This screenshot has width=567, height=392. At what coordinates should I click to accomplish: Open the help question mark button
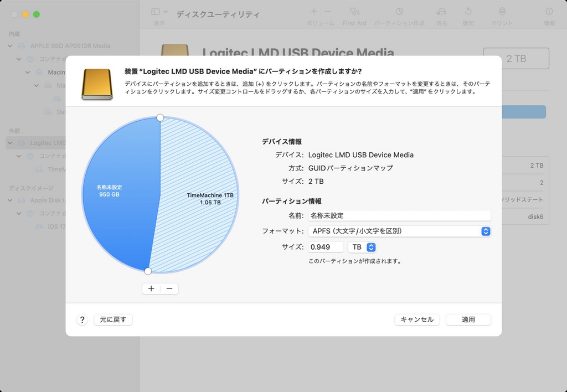tap(82, 319)
